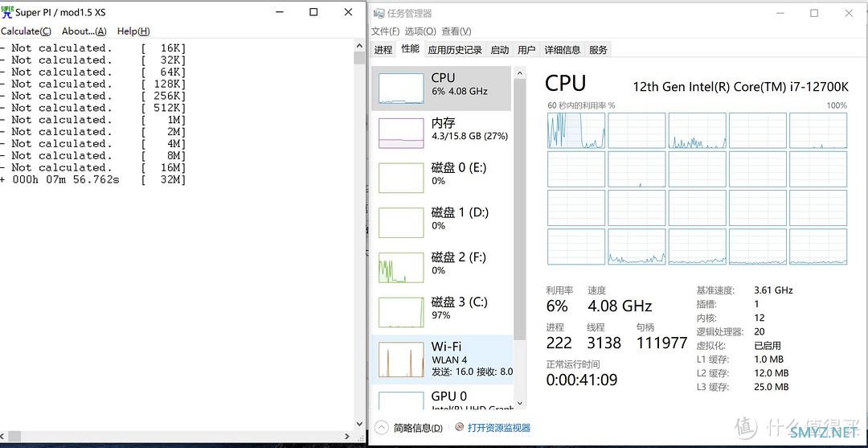This screenshot has width=868, height=448.
Task: Minimize the Task Manager window
Action: click(780, 14)
